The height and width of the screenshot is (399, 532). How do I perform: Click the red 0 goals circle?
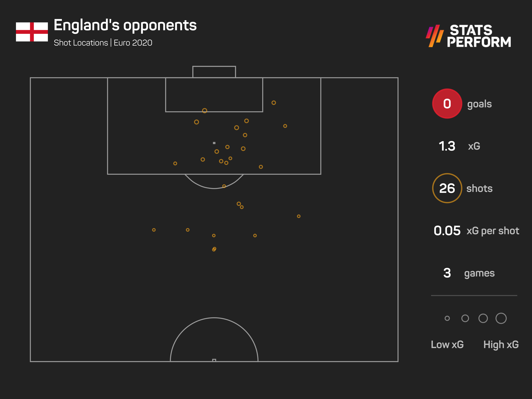pyautogui.click(x=447, y=104)
